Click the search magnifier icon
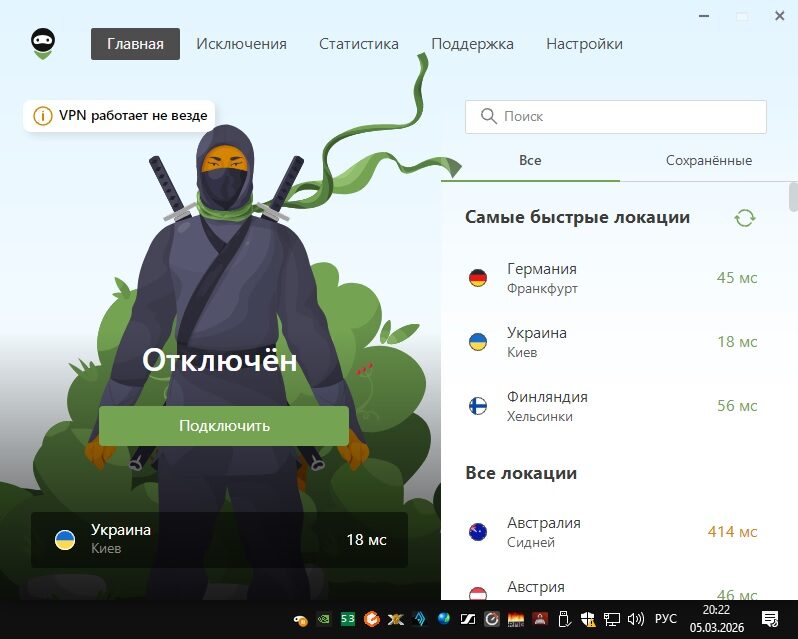 click(489, 116)
